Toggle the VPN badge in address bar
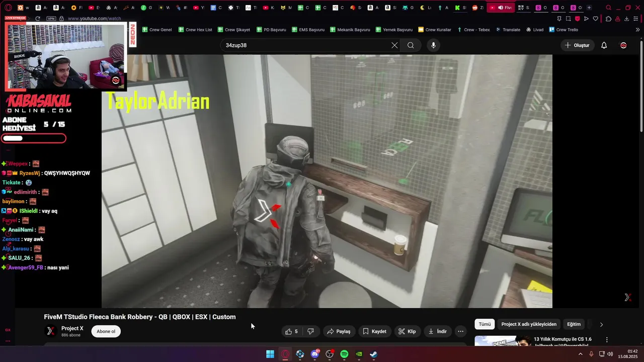This screenshot has width=644, height=362. pos(51,19)
